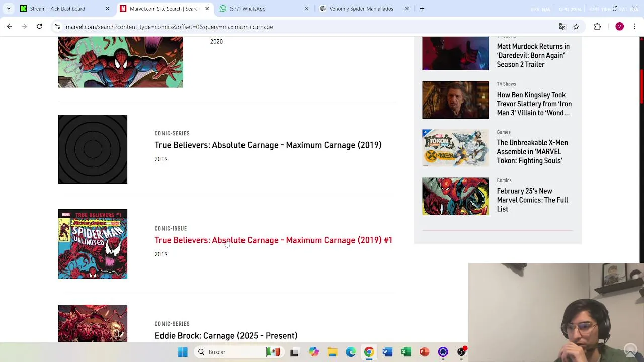The image size is (644, 362).
Task: Click COMIC-SERIES label above Eddie Brock
Action: click(x=172, y=324)
